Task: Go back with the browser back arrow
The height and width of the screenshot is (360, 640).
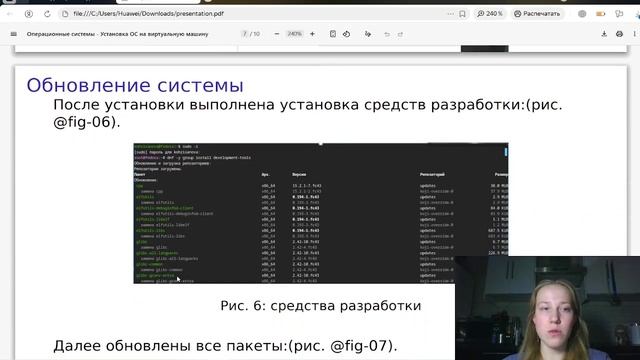Action: point(10,14)
